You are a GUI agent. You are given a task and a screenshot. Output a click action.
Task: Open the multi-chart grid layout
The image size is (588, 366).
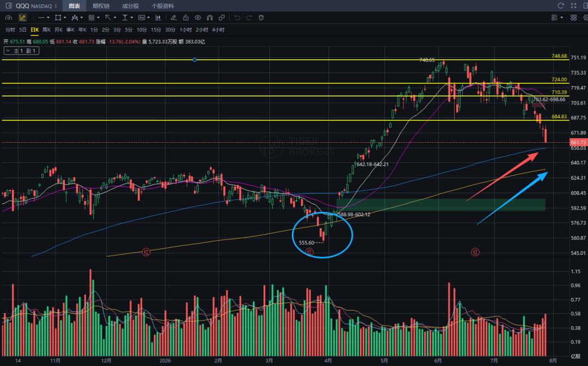[x=573, y=17]
